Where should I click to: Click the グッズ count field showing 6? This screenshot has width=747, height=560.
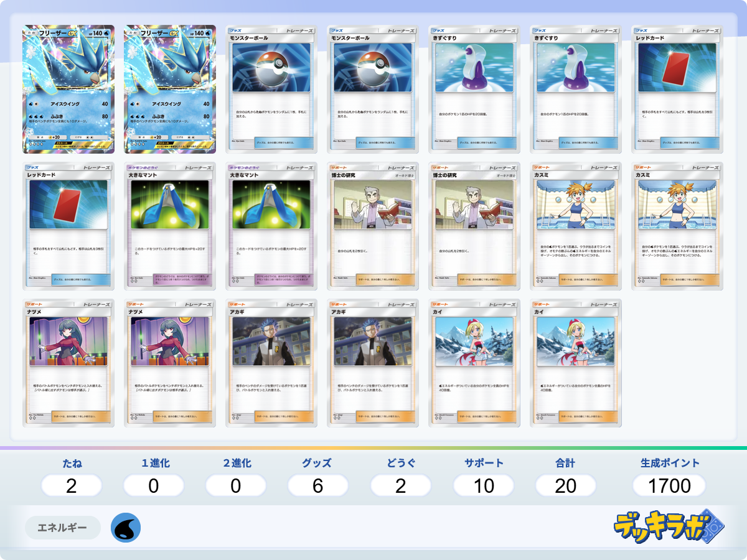[x=317, y=485]
